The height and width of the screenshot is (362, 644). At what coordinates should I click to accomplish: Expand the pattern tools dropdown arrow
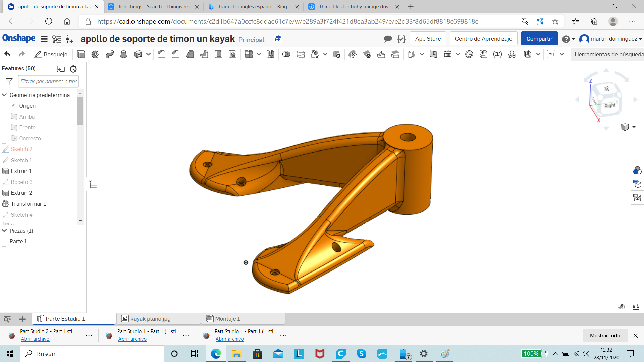[259, 54]
